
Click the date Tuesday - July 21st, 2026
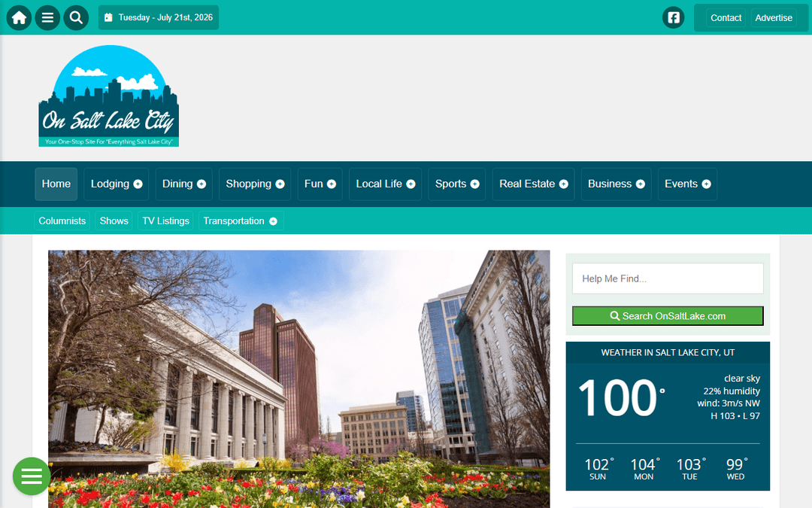(x=165, y=17)
